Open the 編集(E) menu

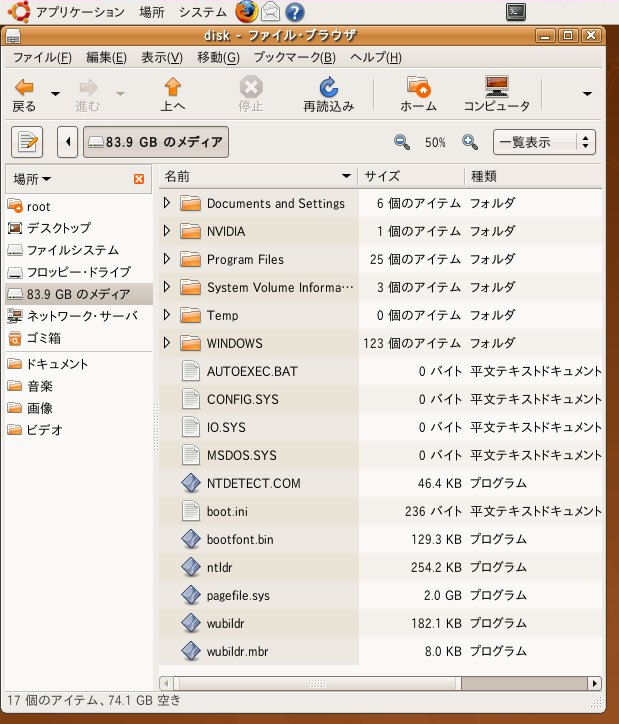tap(106, 57)
